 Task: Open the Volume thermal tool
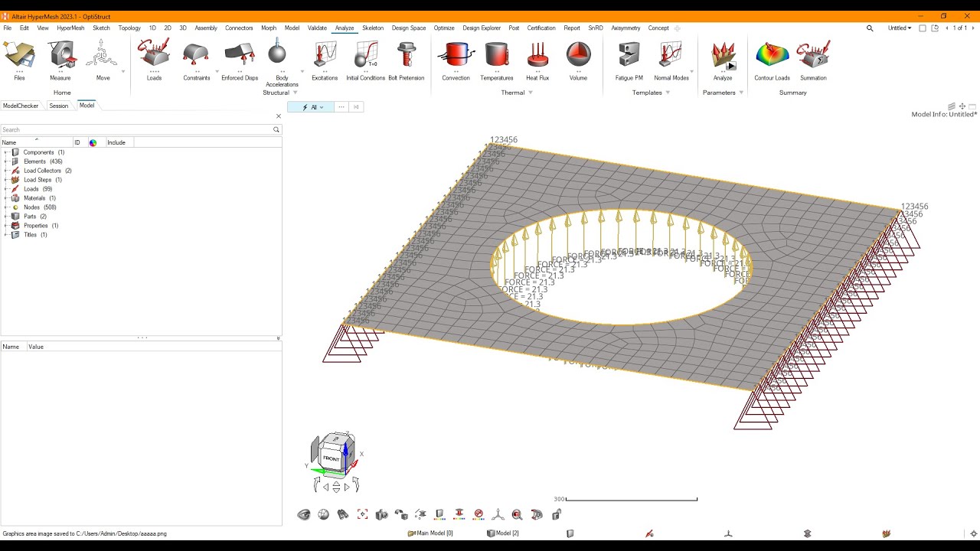click(578, 60)
